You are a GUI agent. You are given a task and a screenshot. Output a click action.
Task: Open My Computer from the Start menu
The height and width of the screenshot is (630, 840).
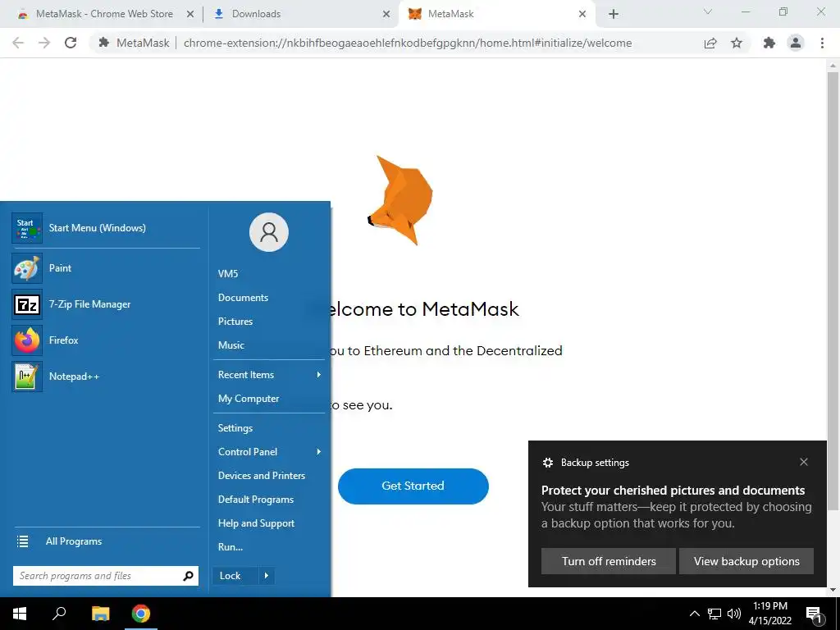249,399
